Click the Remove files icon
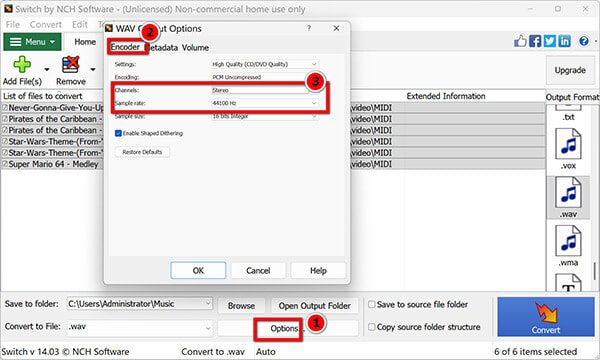 pyautogui.click(x=70, y=64)
